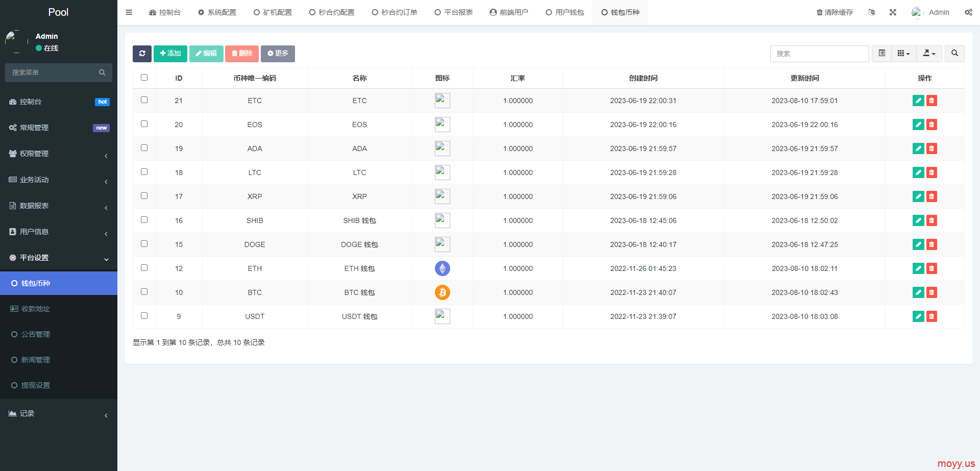Viewport: 980px width, 471px height.
Task: Click the edit icon for EOS row
Action: [918, 125]
